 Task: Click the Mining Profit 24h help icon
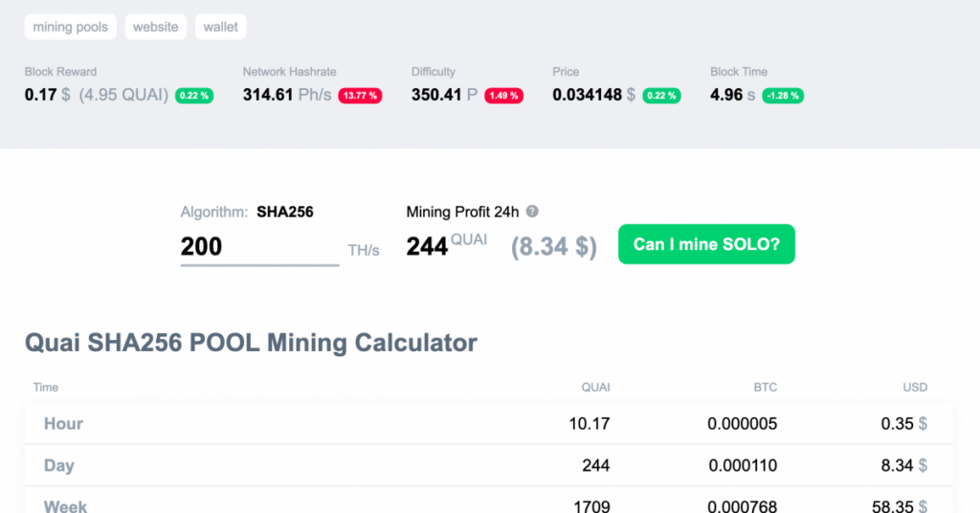click(x=532, y=212)
